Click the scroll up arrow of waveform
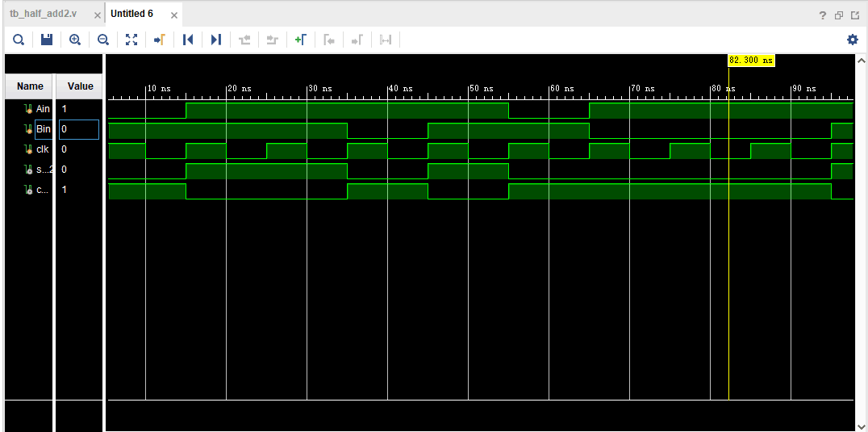The height and width of the screenshot is (432, 868). point(861,60)
